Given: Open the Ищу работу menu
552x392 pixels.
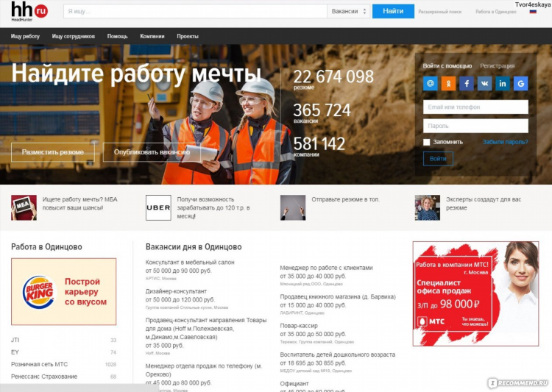Looking at the screenshot, I should tap(25, 36).
